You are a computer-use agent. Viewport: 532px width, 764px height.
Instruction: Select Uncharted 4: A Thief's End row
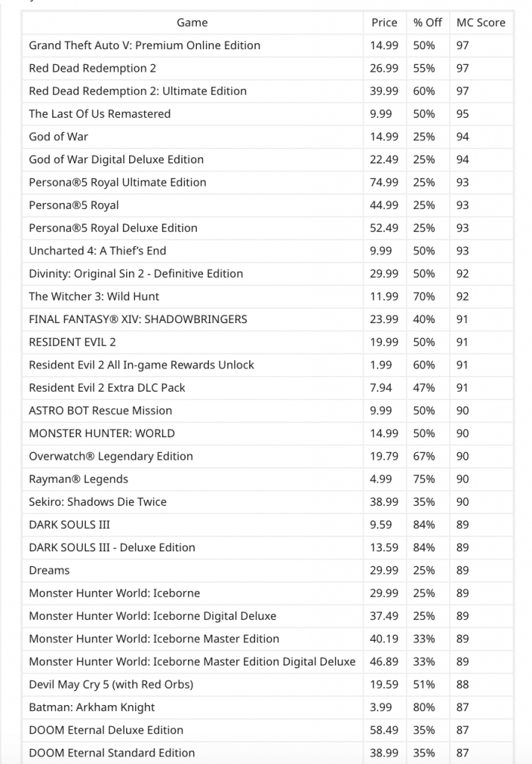click(x=267, y=251)
